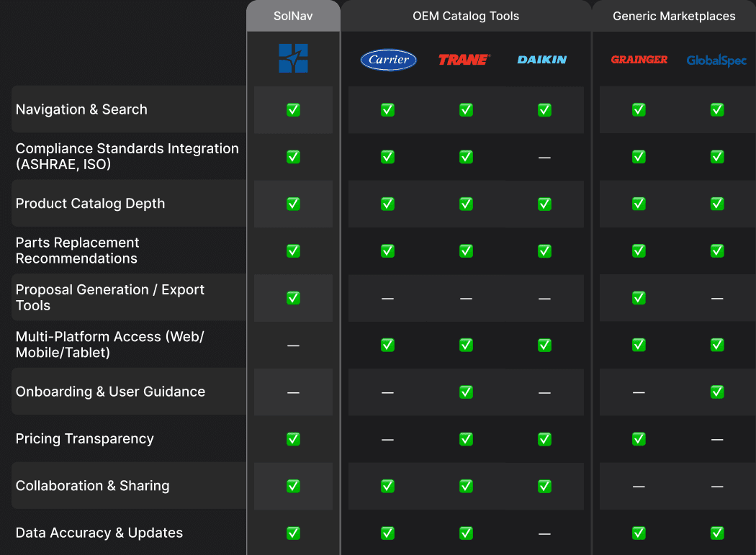
Task: Click SolNav checkmark for Proposal Generation row
Action: pyautogui.click(x=293, y=298)
